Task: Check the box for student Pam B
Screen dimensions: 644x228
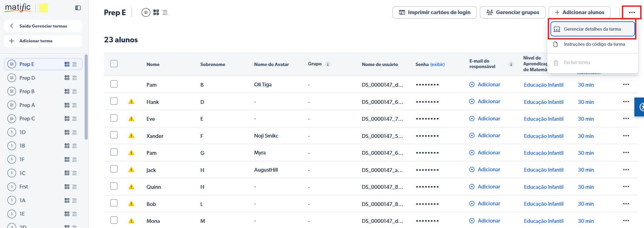Action: click(x=114, y=84)
